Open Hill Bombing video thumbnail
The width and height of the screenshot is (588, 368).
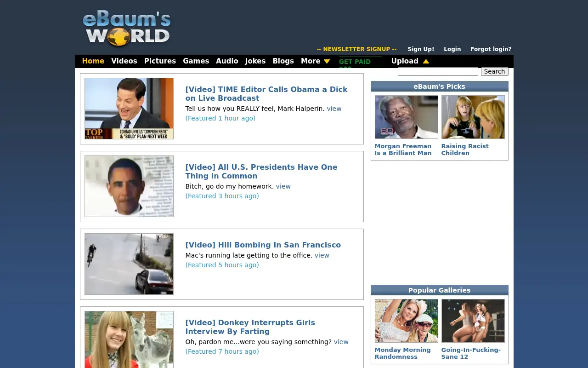point(129,264)
